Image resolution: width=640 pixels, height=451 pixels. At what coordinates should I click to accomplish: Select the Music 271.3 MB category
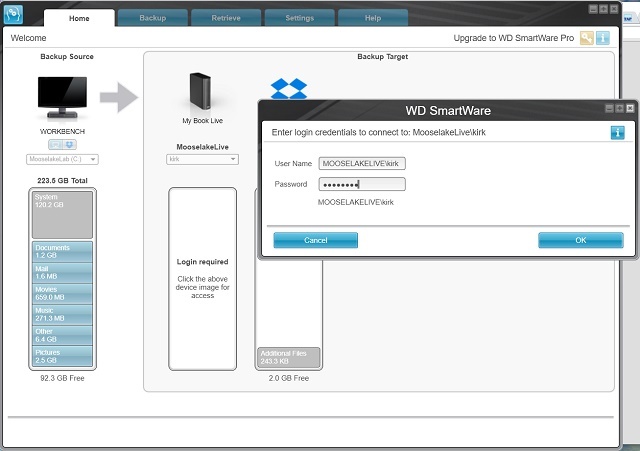(x=62, y=314)
